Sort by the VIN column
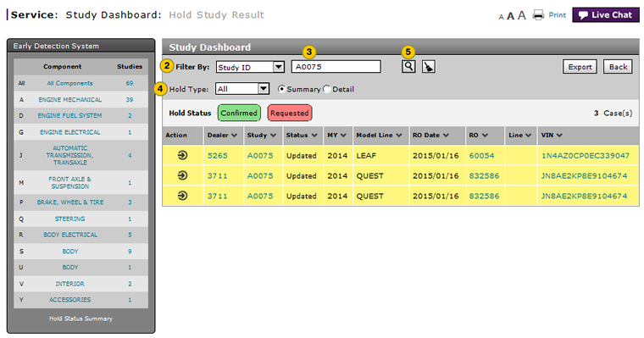This screenshot has height=338, width=644. click(552, 136)
